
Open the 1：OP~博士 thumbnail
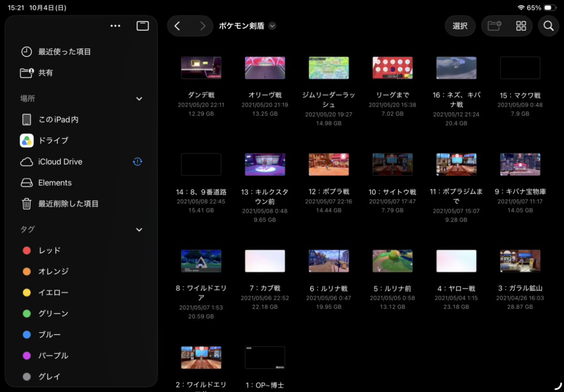[x=265, y=358]
